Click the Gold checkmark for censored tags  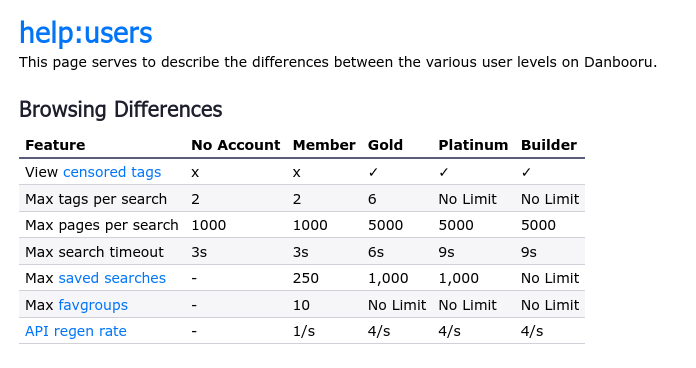373,172
